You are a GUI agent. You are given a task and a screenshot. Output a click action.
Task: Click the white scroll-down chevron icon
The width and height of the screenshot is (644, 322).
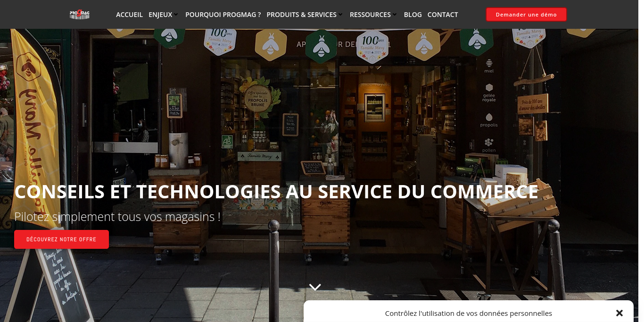pos(315,287)
